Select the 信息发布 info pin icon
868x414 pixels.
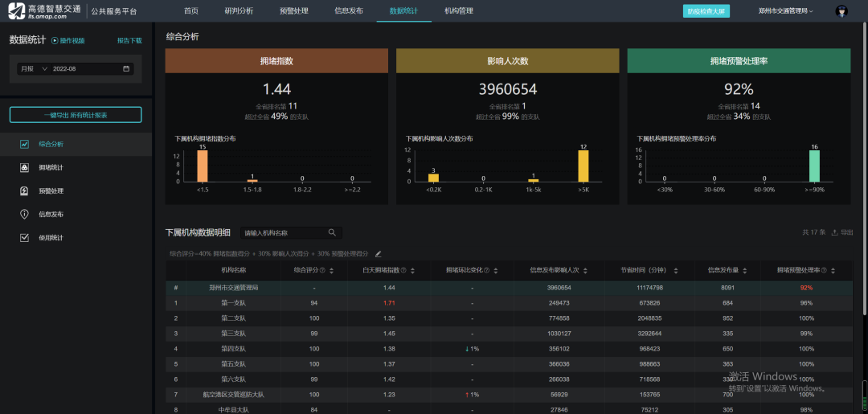(24, 214)
